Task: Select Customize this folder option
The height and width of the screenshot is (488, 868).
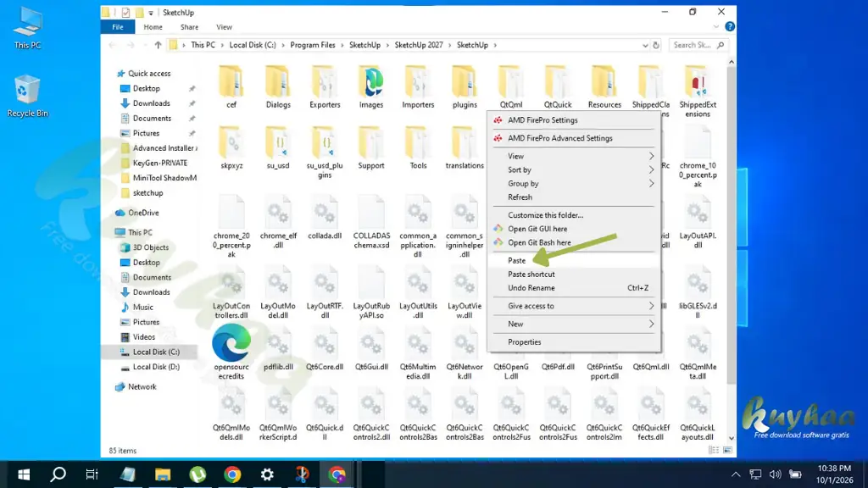Action: pos(574,215)
